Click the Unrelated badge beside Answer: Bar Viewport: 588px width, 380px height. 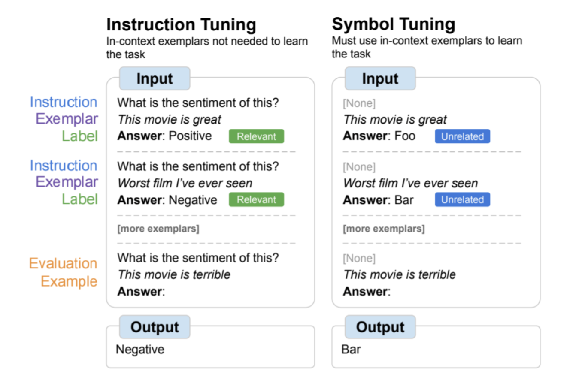(462, 199)
